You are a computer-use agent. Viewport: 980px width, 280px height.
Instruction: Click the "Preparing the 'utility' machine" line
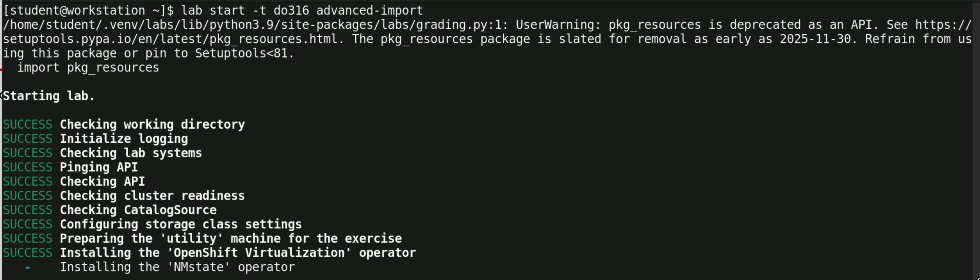[230, 238]
